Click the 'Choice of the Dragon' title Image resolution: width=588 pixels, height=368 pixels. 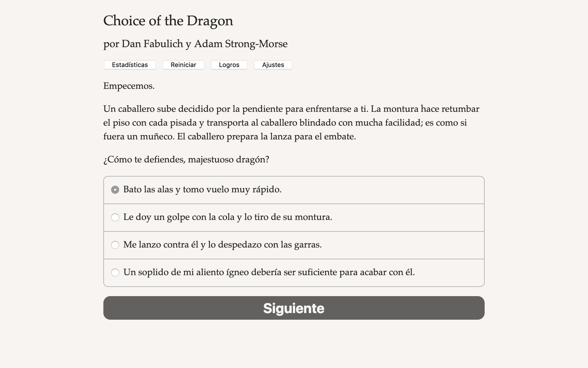(168, 21)
